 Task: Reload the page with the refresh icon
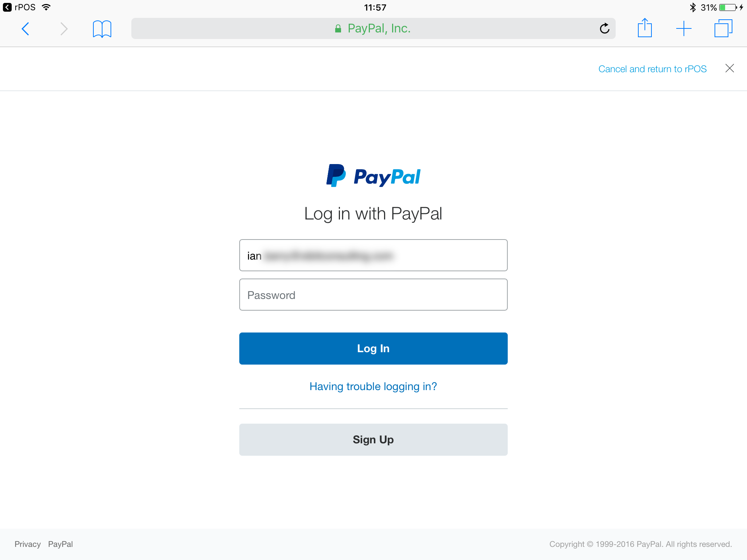tap(604, 28)
